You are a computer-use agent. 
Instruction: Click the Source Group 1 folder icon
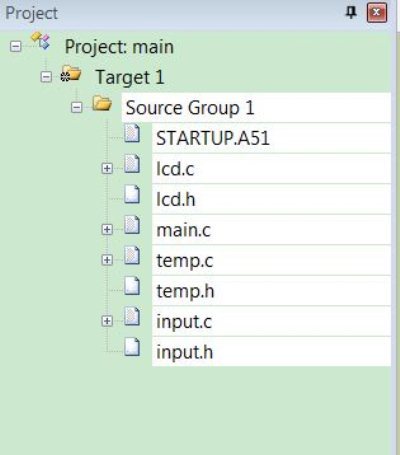(x=102, y=103)
